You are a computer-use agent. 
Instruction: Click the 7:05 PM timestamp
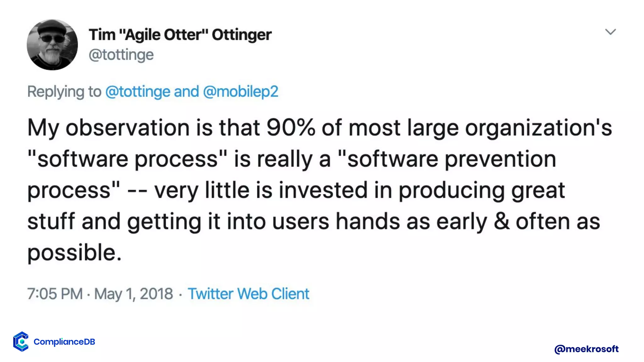tap(55, 294)
